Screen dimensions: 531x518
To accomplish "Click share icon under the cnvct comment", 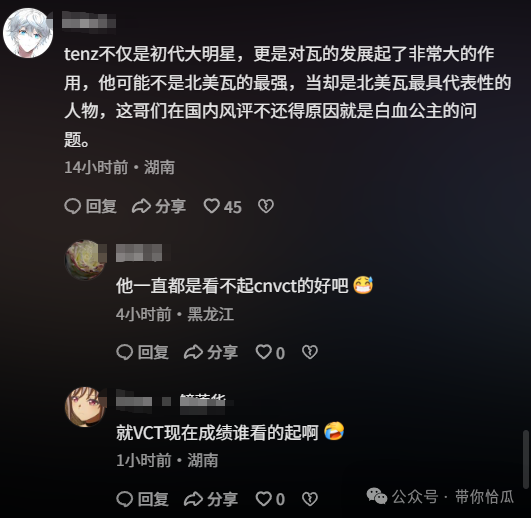I will pyautogui.click(x=193, y=352).
